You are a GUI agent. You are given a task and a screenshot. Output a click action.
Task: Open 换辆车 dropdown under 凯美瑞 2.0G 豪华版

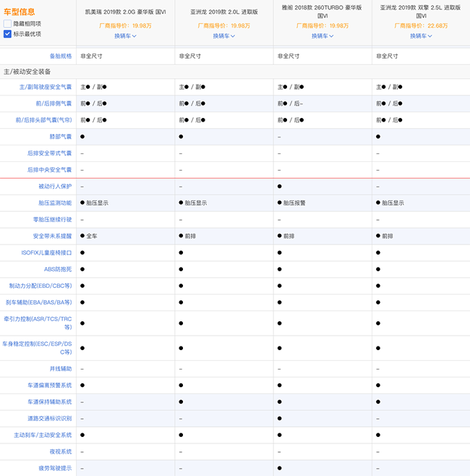(125, 36)
